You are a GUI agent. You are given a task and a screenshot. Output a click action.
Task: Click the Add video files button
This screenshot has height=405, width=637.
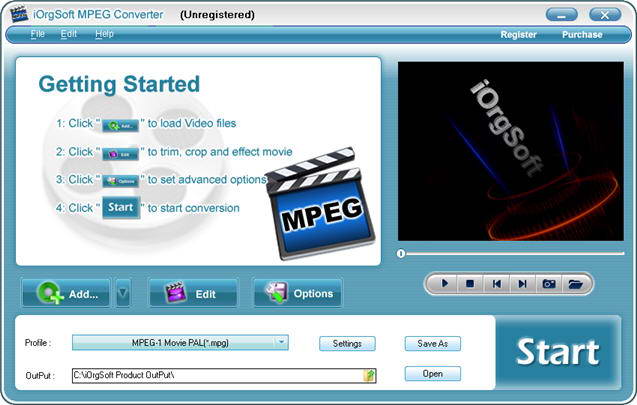[66, 293]
